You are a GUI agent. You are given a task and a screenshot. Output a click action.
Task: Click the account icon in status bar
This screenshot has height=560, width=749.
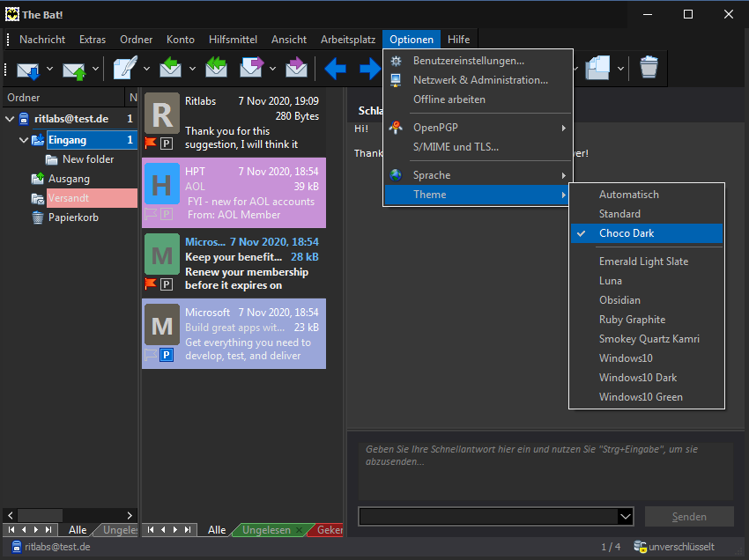point(16,547)
